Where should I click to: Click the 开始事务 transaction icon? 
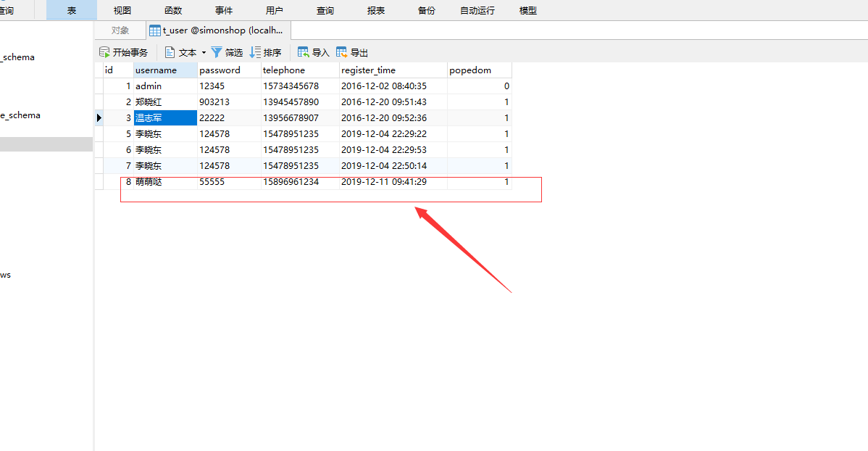(104, 52)
